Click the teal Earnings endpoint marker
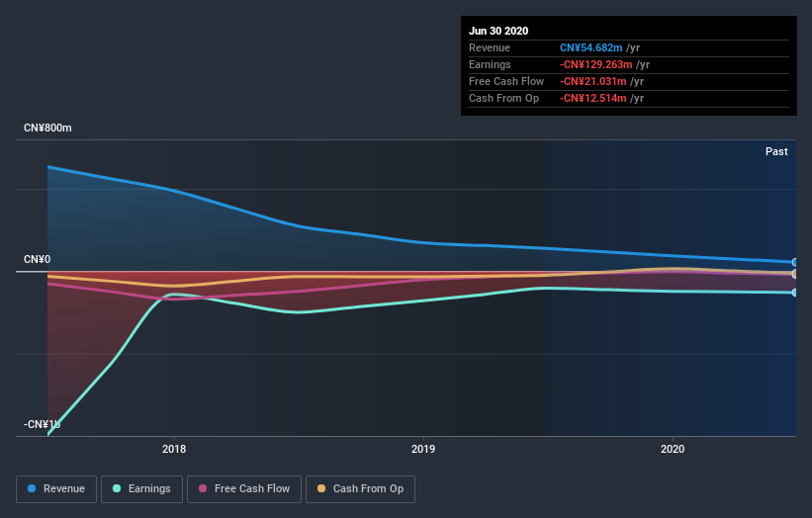This screenshot has height=518, width=812. pyautogui.click(x=795, y=293)
